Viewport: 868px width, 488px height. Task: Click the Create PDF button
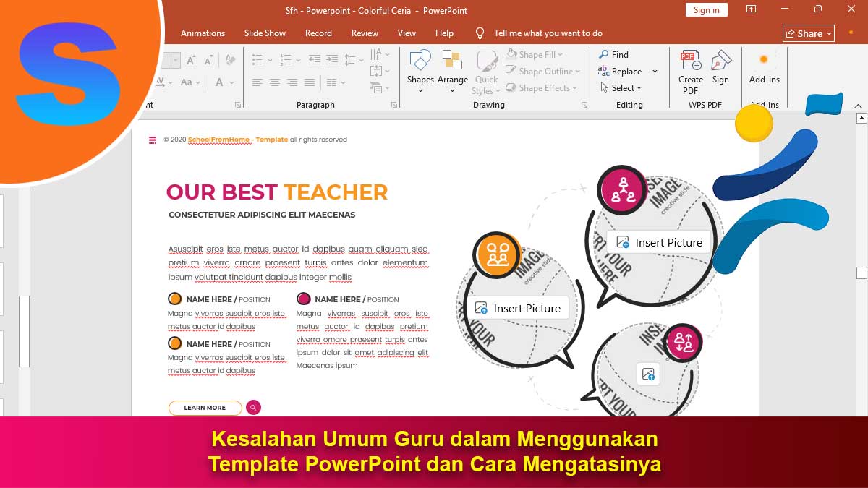[x=691, y=71]
